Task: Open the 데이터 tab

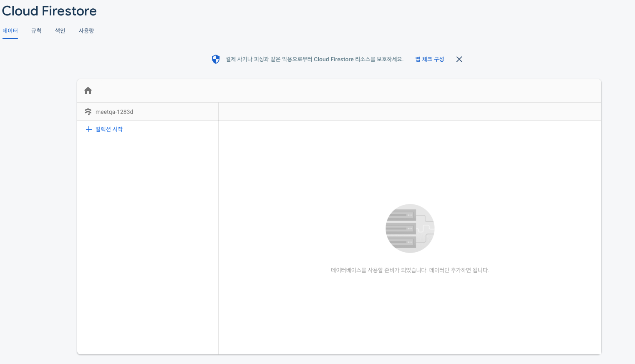Action: (x=10, y=31)
